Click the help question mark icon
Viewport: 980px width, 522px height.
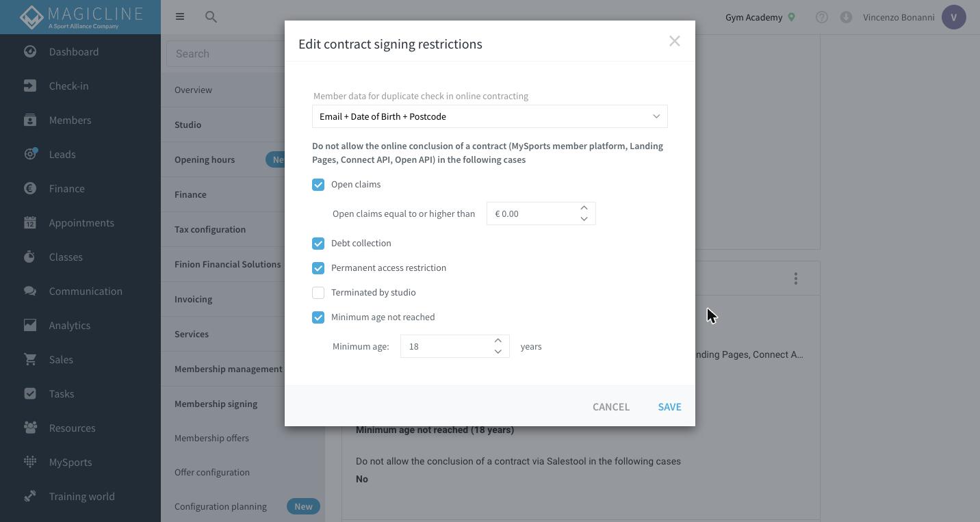click(x=822, y=17)
